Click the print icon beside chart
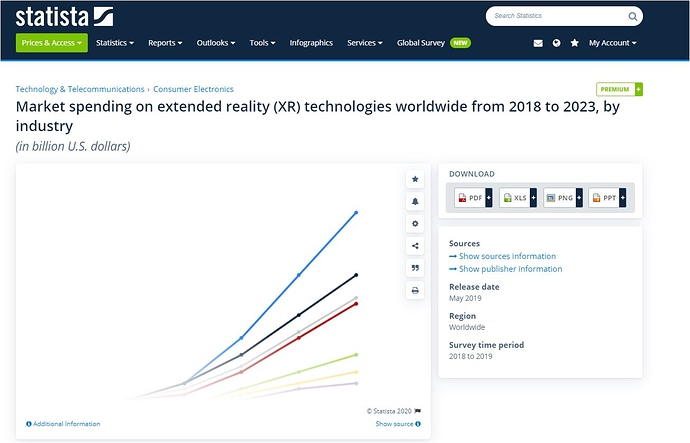This screenshot has width=690, height=443. [415, 290]
